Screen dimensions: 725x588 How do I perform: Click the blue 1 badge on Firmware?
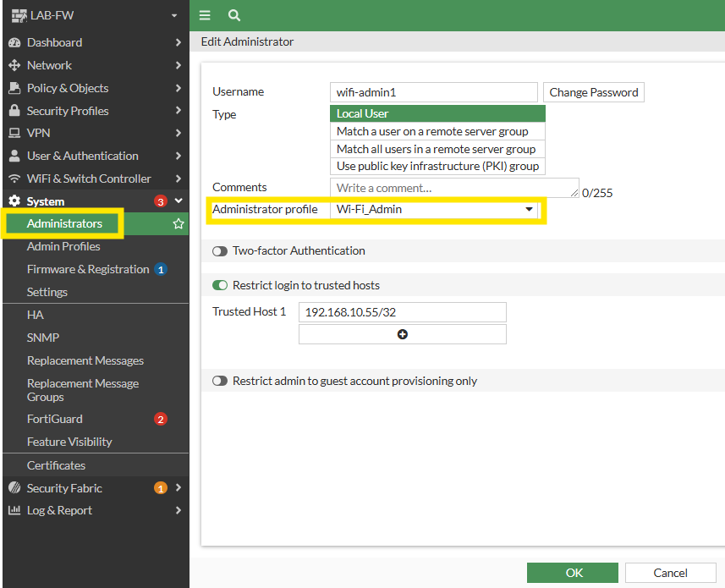pyautogui.click(x=161, y=270)
